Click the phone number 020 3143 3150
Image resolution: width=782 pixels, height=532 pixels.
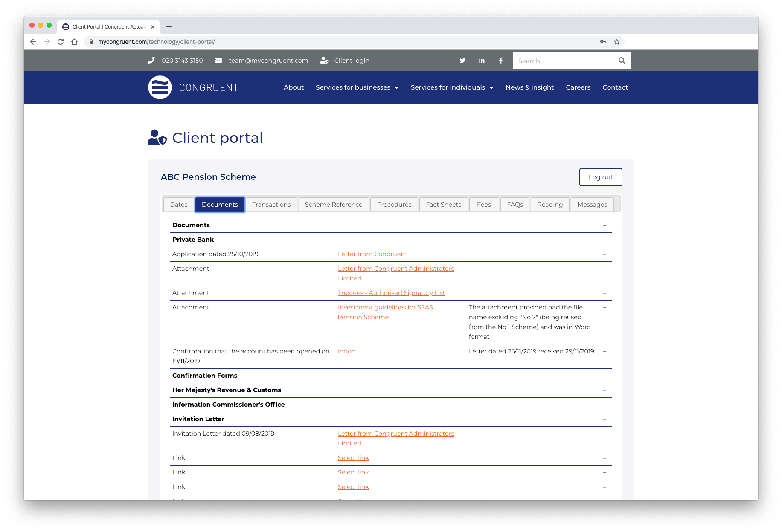pos(182,61)
